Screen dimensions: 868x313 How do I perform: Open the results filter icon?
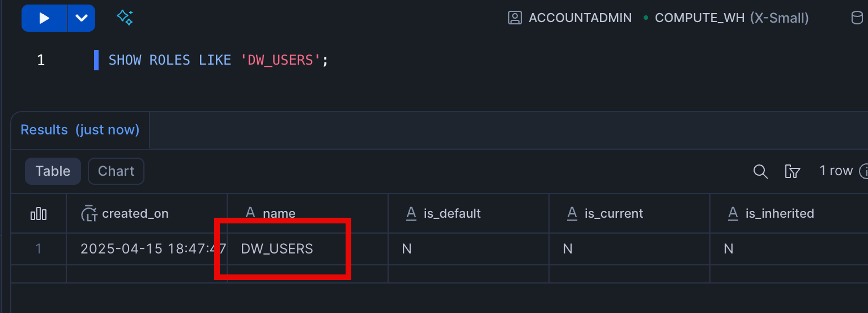pos(792,171)
